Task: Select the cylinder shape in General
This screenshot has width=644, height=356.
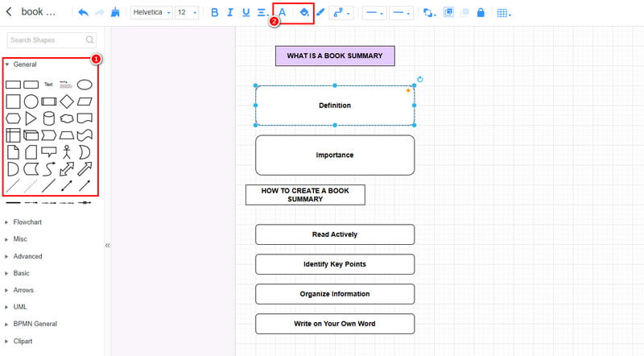Action: (48, 119)
